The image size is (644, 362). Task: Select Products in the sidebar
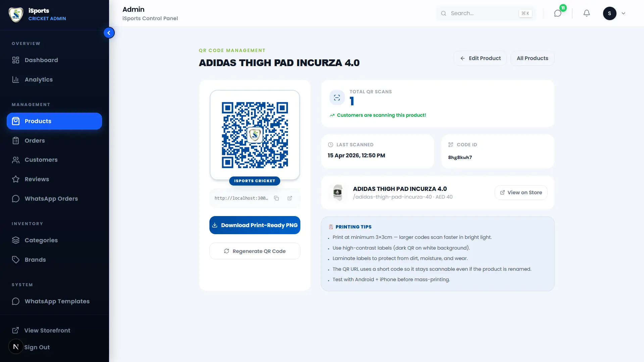coord(54,121)
